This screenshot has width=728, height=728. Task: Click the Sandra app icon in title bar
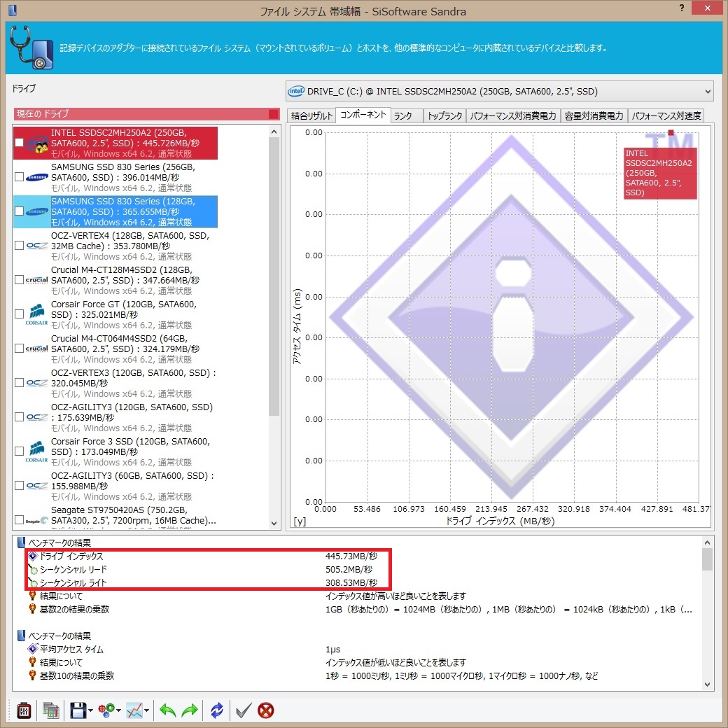[x=13, y=9]
